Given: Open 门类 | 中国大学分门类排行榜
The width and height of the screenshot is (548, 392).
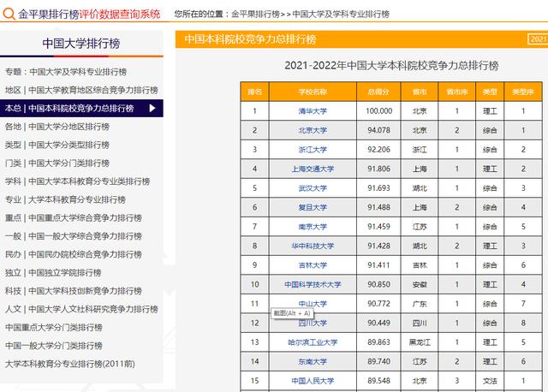Looking at the screenshot, I should [x=57, y=163].
